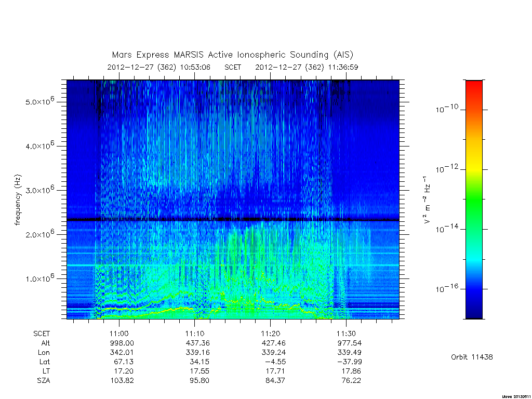Click the local time value 17.71
The width and height of the screenshot is (532, 399).
pyautogui.click(x=275, y=371)
